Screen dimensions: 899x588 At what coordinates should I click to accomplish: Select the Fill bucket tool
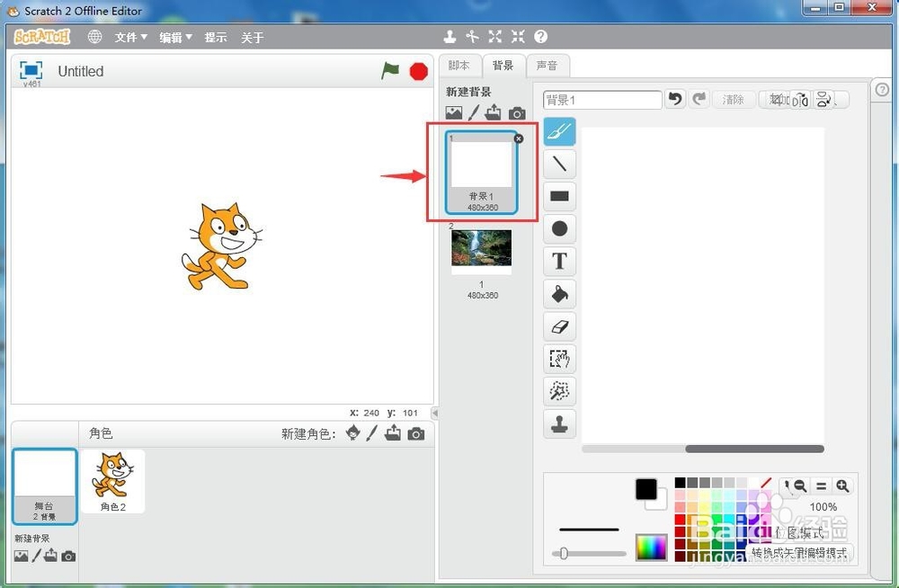tap(559, 294)
